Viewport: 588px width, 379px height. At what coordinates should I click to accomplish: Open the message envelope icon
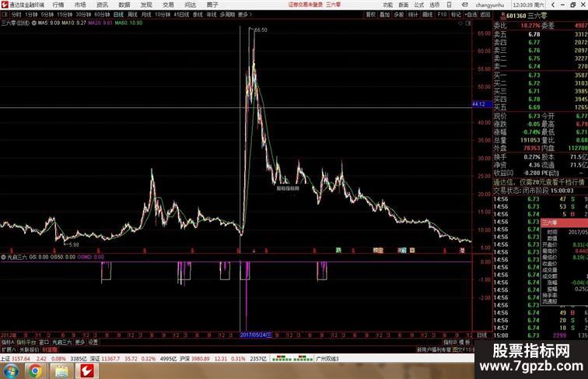[464, 5]
